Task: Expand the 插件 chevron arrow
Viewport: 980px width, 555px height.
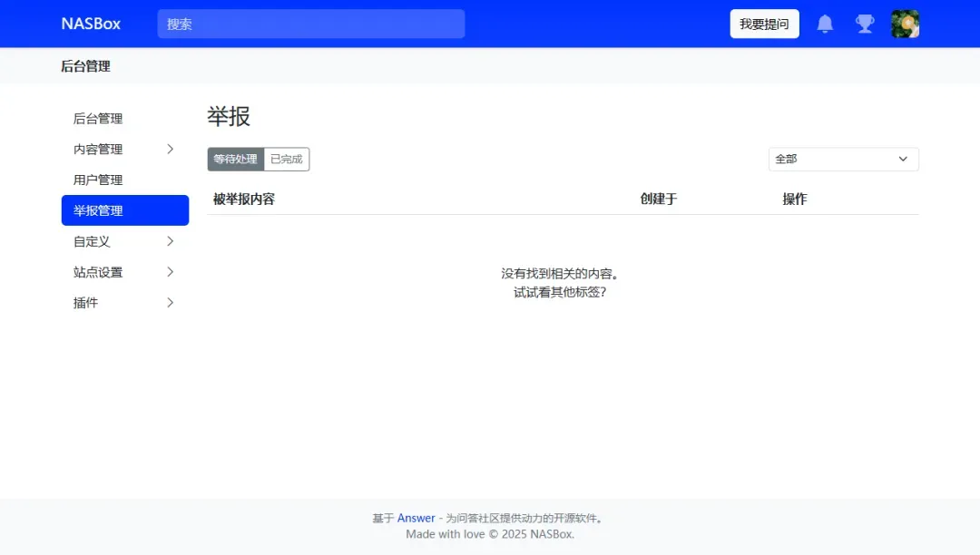Action: point(170,303)
